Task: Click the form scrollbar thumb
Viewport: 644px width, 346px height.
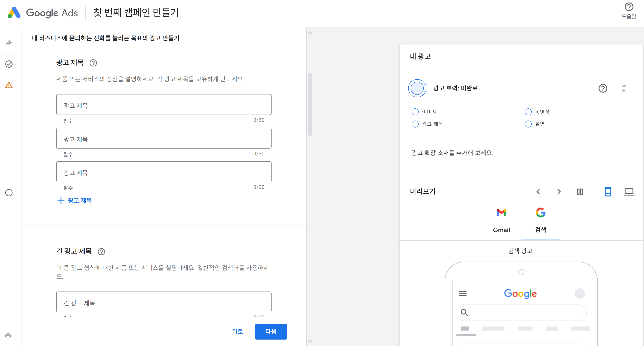Action: tap(310, 104)
